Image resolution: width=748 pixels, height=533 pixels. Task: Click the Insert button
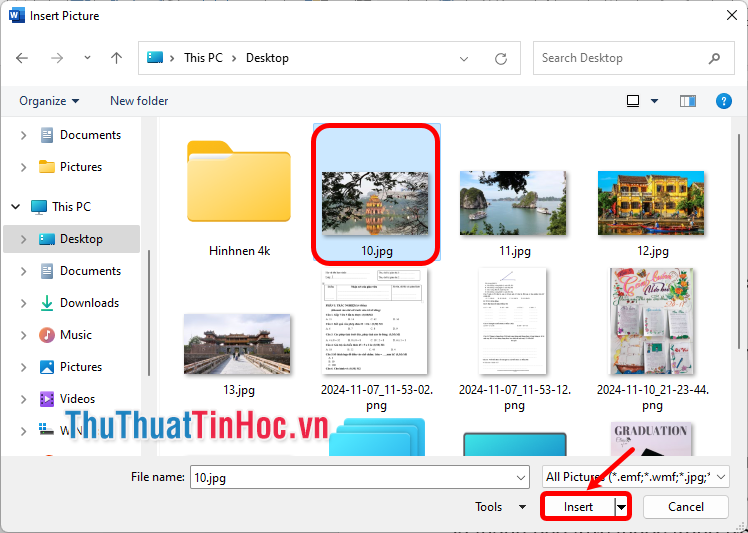pos(579,507)
